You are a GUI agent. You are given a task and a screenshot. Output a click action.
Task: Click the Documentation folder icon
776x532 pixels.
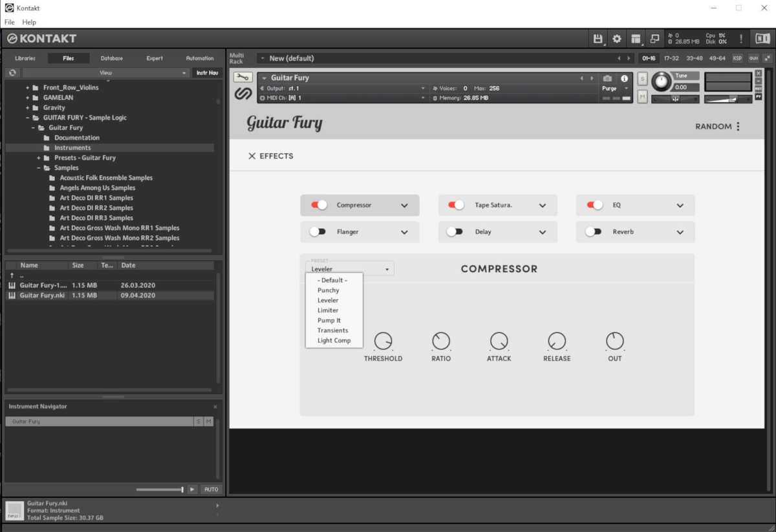[47, 138]
